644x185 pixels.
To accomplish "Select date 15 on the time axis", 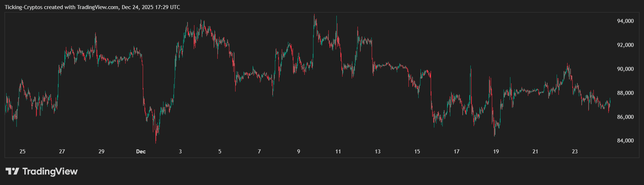I will coord(417,152).
